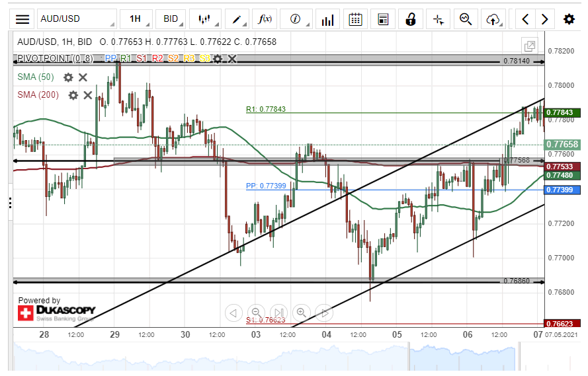Click the SMA (50) legend label
Viewport: 588px width, 376px height.
pyautogui.click(x=36, y=77)
